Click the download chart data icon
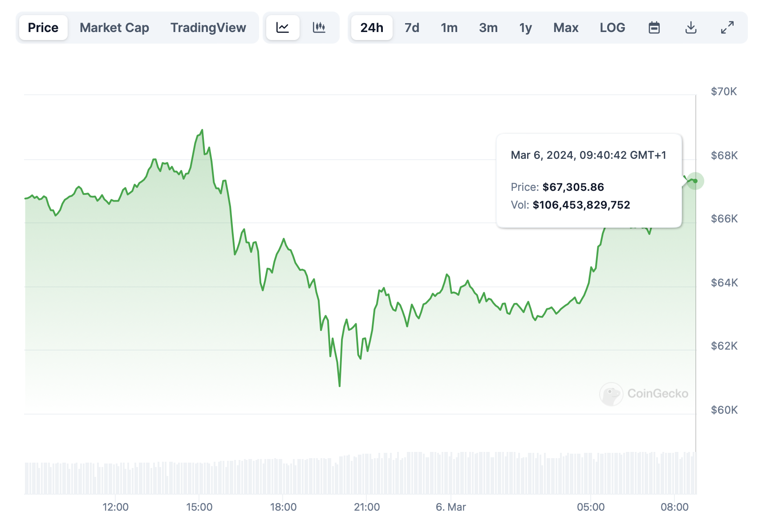The image size is (763, 532). coord(690,28)
